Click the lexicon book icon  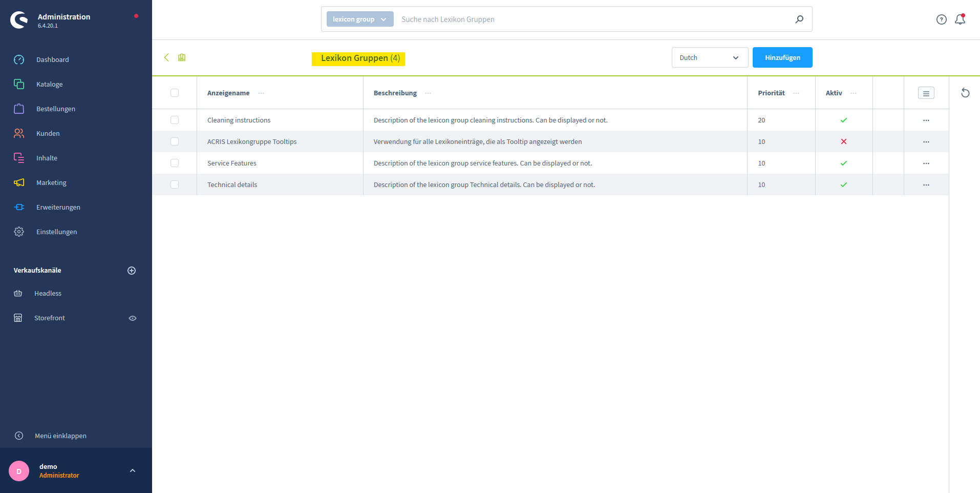tap(182, 57)
